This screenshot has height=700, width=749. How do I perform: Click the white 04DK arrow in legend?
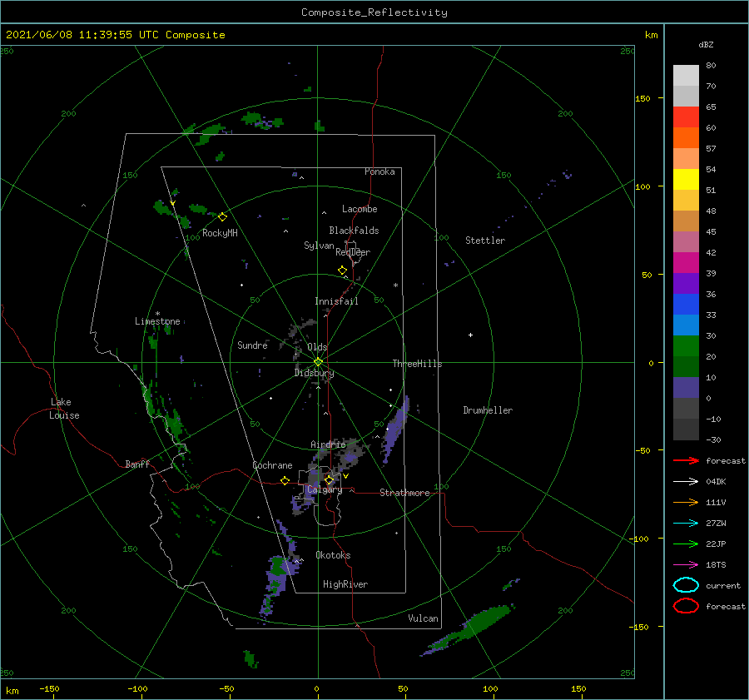point(686,481)
